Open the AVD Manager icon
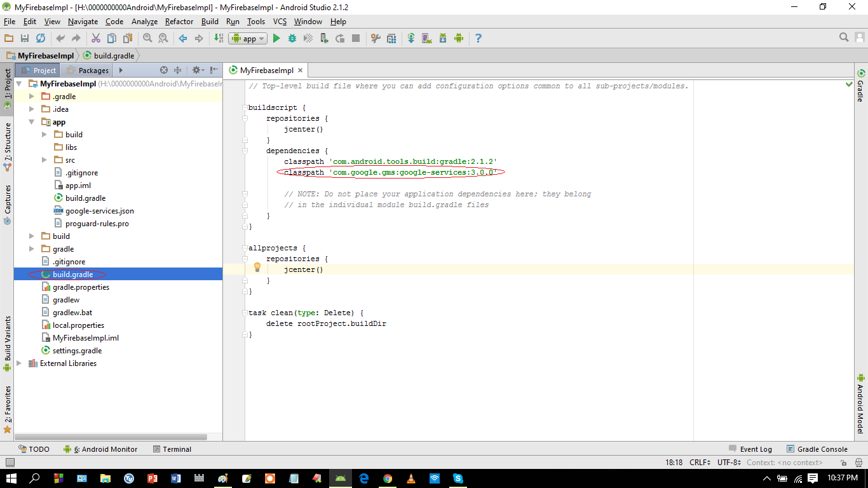The width and height of the screenshot is (868, 488). click(427, 39)
